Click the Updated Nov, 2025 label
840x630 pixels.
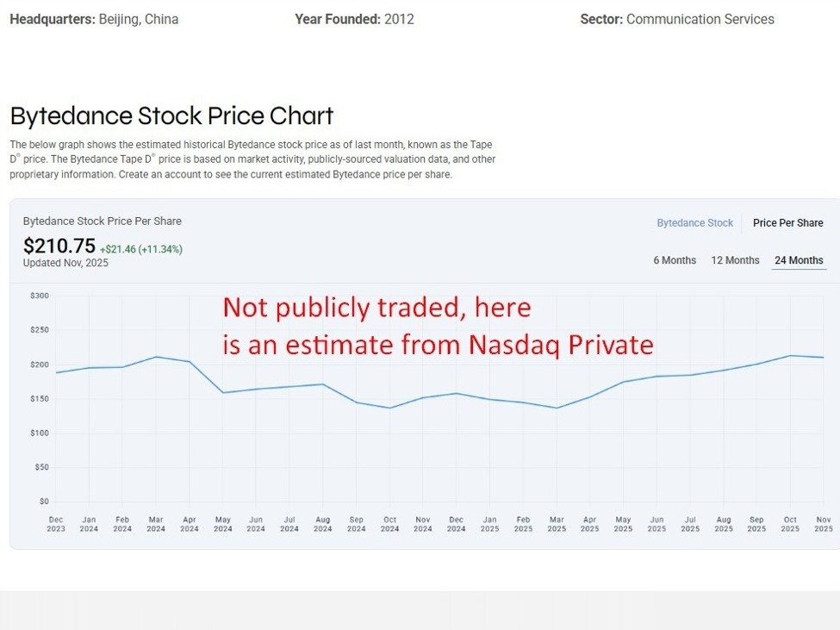pos(65,263)
